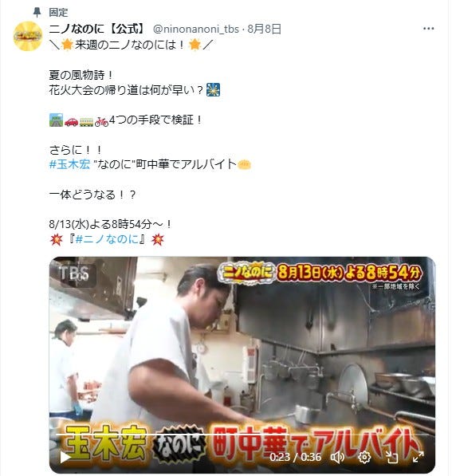Click the 0:23 / 0:36 time display

[x=296, y=457]
